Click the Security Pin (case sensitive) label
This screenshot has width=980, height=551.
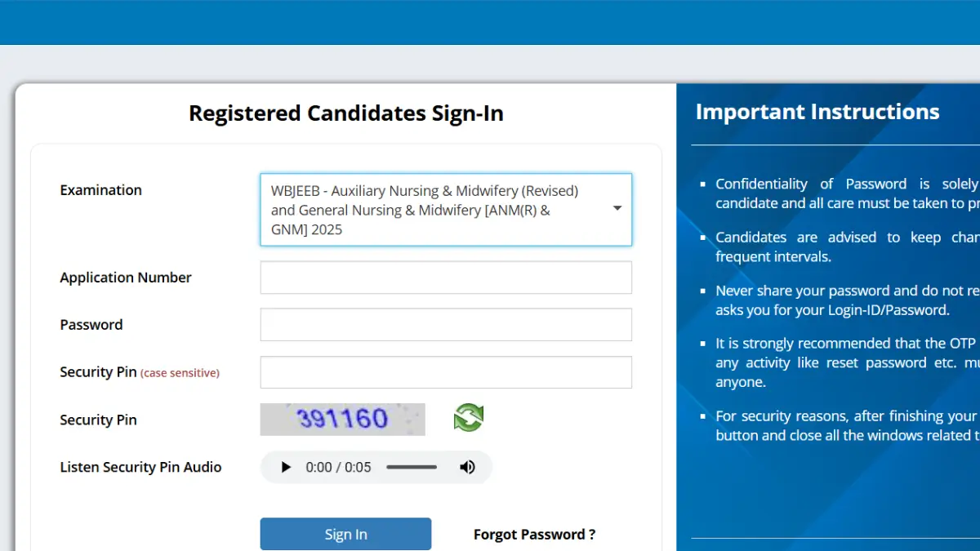(x=140, y=372)
